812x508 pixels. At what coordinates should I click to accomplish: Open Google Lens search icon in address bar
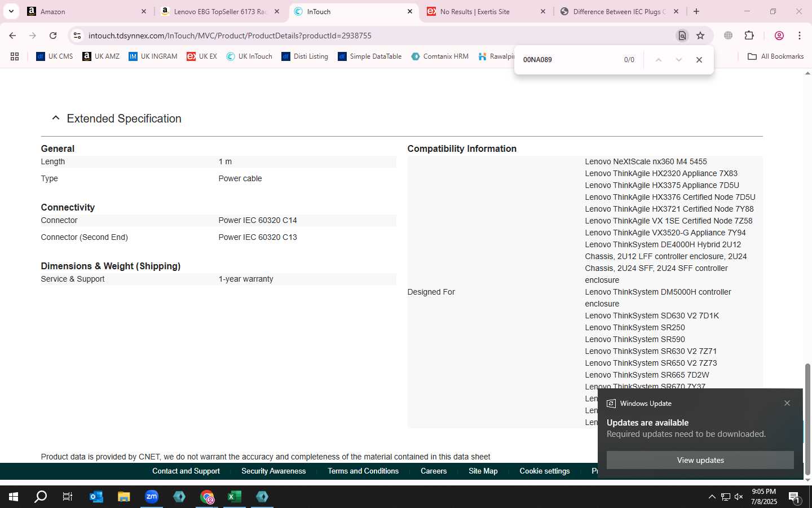[x=682, y=36]
